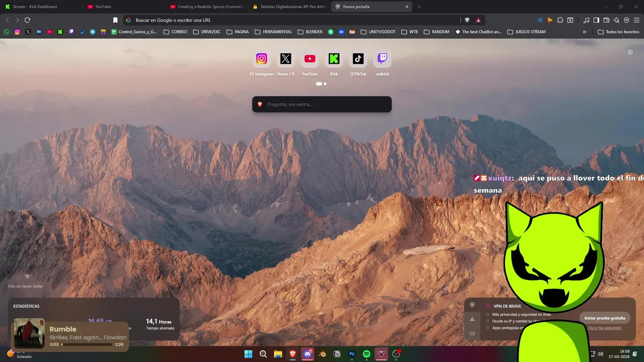Image resolution: width=644 pixels, height=362 pixels.
Task: Click the Brave Shields lion icon in address bar
Action: coord(467,20)
